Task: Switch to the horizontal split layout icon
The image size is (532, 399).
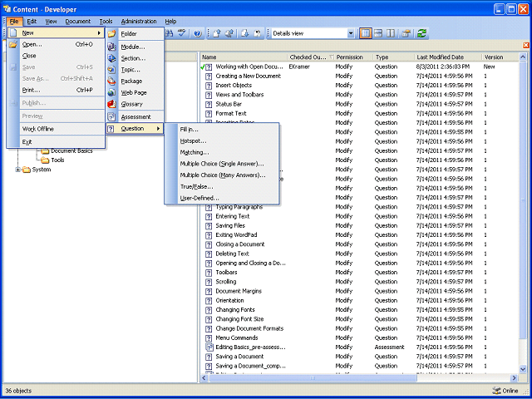Action: (x=378, y=33)
